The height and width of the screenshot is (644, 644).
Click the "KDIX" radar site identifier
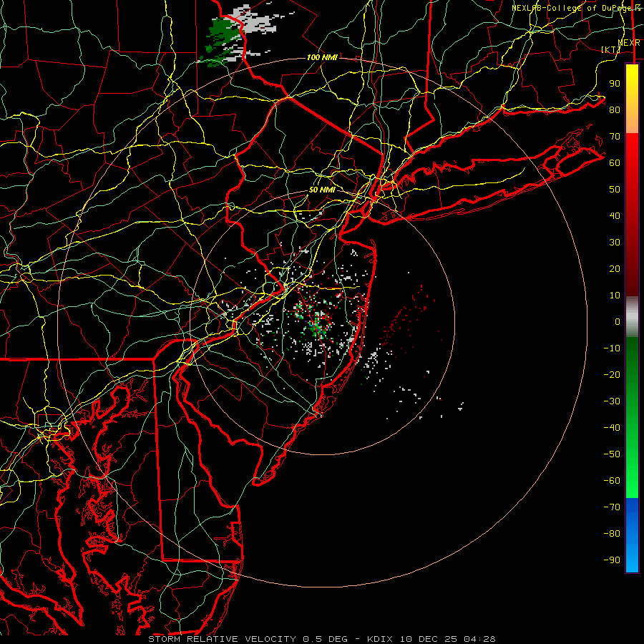tap(380, 639)
